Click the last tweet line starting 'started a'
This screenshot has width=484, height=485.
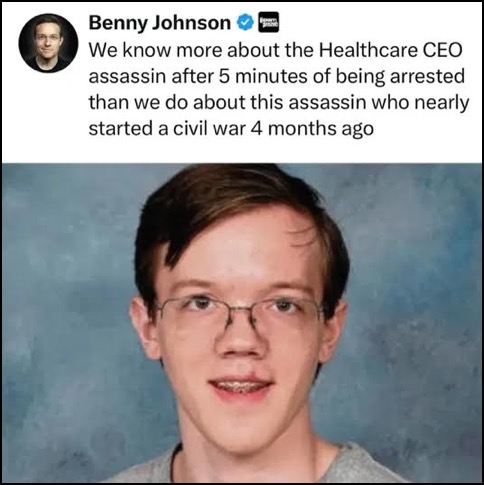pos(231,129)
